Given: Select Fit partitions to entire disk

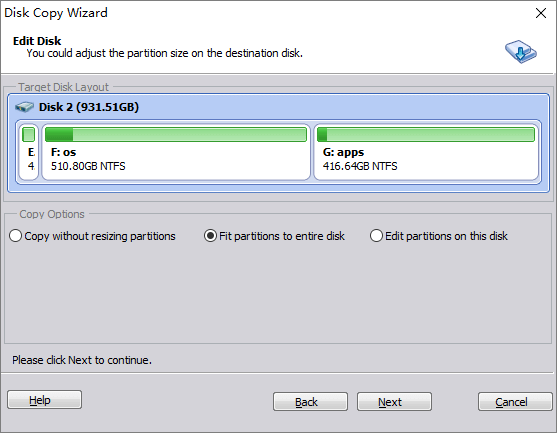Looking at the screenshot, I should (x=274, y=236).
